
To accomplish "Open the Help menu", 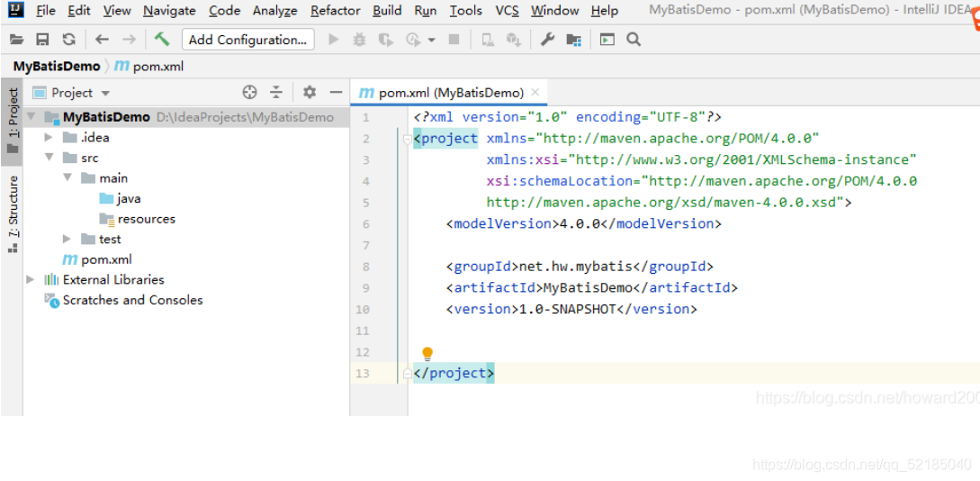I will pyautogui.click(x=605, y=11).
